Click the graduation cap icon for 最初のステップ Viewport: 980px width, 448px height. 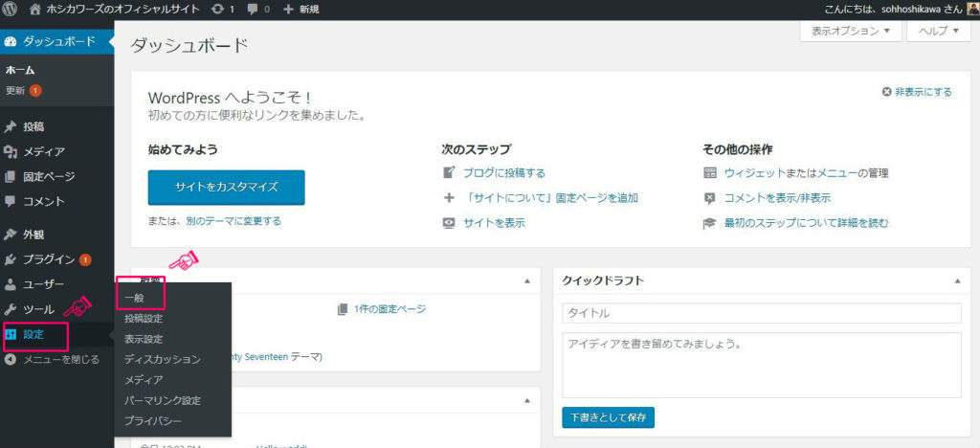click(x=709, y=223)
